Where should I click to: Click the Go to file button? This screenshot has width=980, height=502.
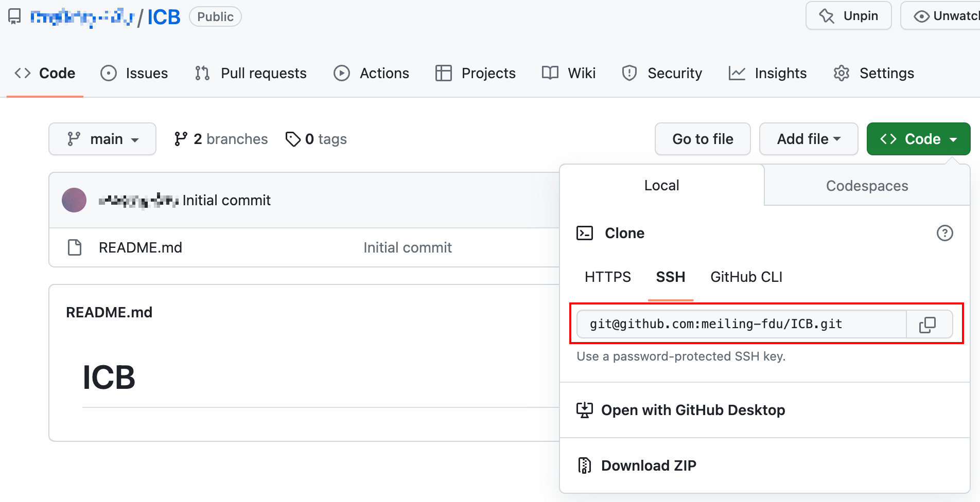click(x=703, y=139)
